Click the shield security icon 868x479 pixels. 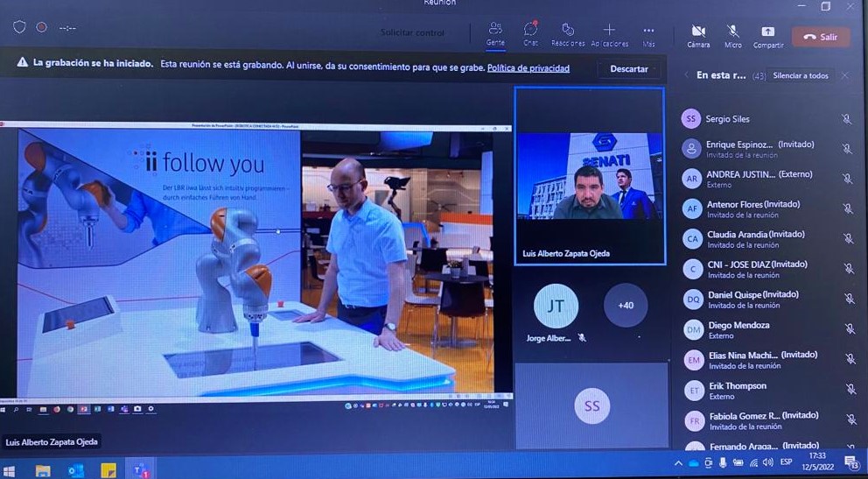click(x=19, y=27)
